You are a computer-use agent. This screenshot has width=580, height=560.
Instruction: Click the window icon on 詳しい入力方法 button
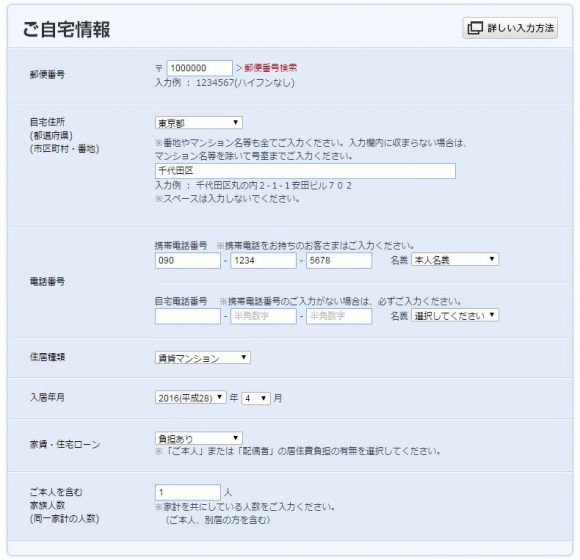475,28
